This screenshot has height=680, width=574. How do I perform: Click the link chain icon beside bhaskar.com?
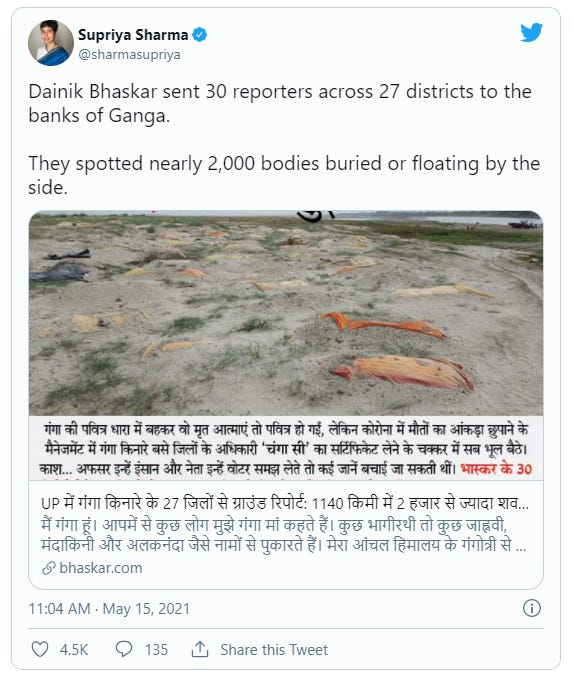click(x=49, y=568)
